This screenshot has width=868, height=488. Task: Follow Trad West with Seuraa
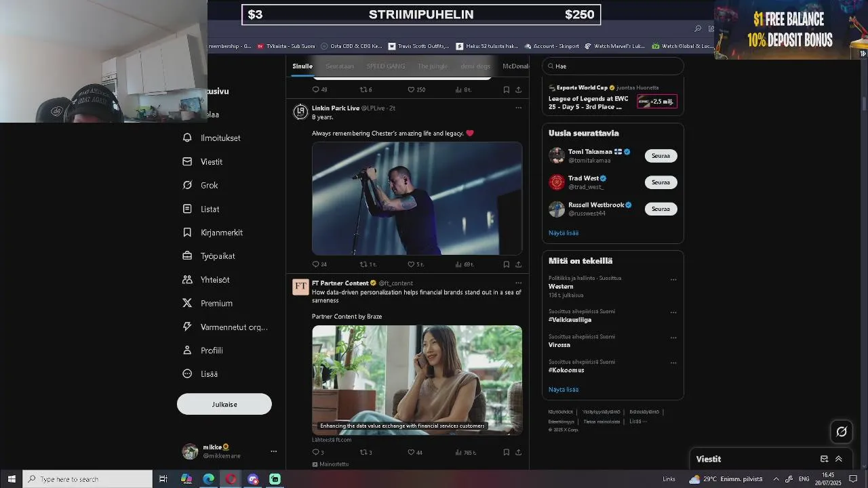[x=660, y=182]
